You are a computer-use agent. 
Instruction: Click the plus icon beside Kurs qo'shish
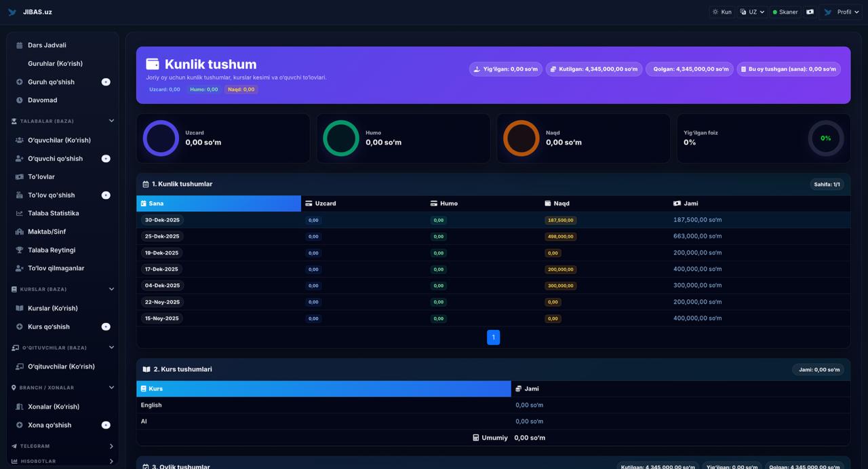[x=106, y=327]
